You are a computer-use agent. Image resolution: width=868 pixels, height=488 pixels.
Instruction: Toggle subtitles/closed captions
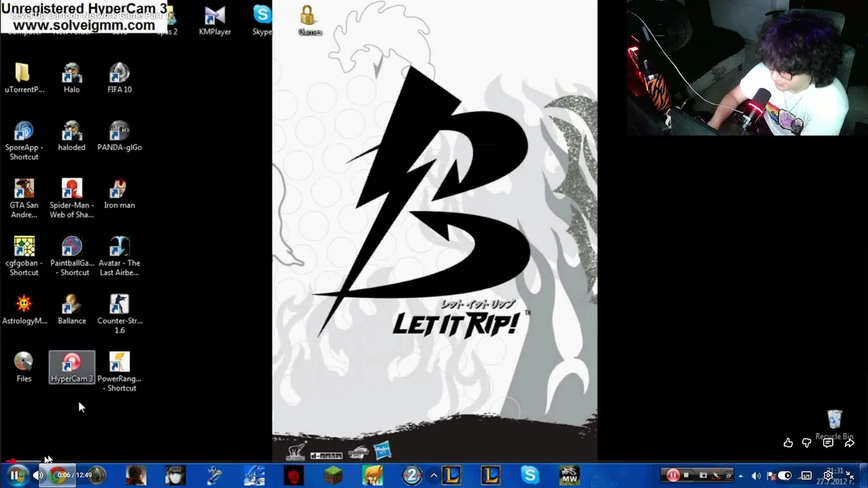click(x=806, y=475)
